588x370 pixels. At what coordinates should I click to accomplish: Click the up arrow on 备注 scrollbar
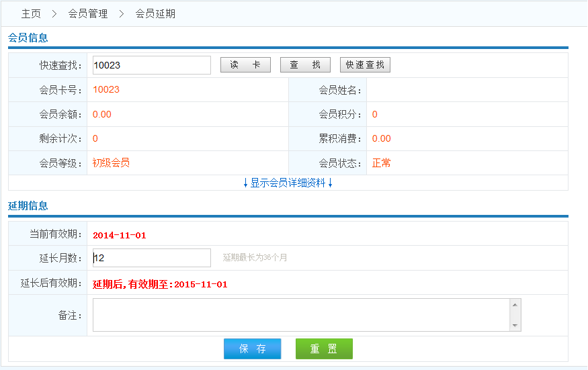pyautogui.click(x=515, y=305)
